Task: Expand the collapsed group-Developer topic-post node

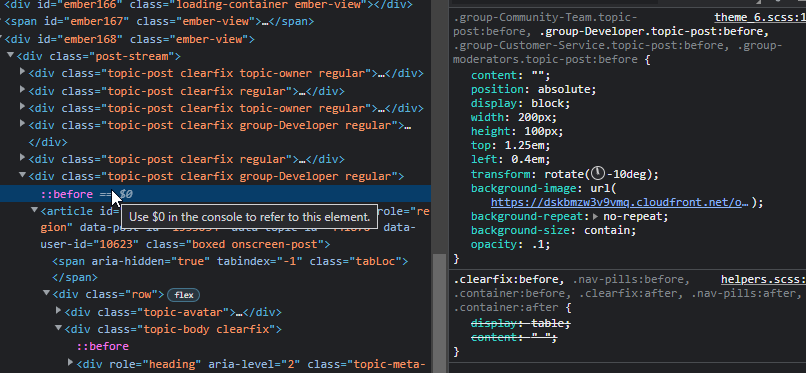Action: (22, 123)
